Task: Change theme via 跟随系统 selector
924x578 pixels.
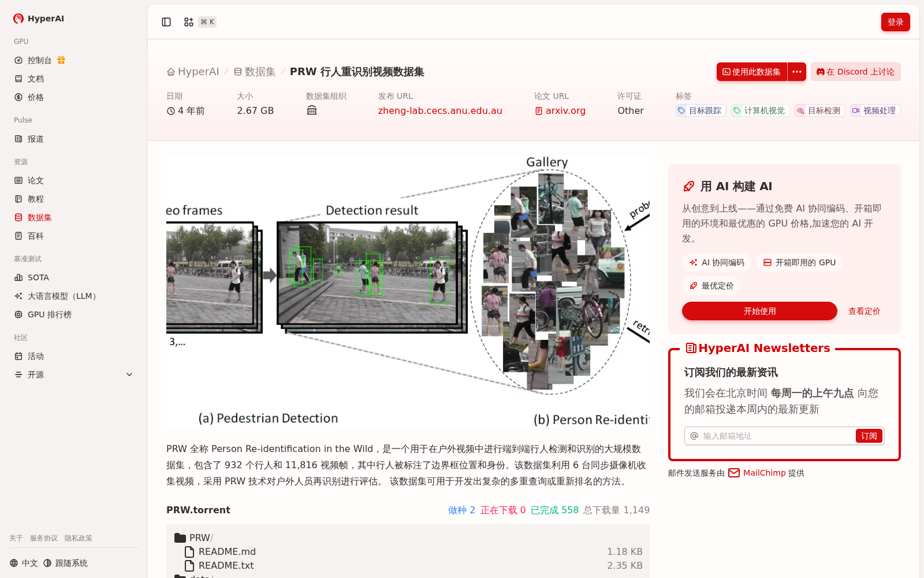Action: (x=65, y=563)
